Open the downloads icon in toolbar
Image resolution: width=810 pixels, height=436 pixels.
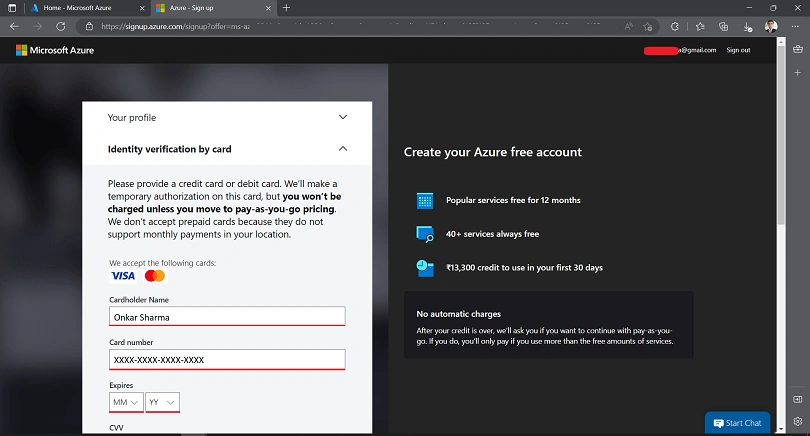(x=747, y=26)
